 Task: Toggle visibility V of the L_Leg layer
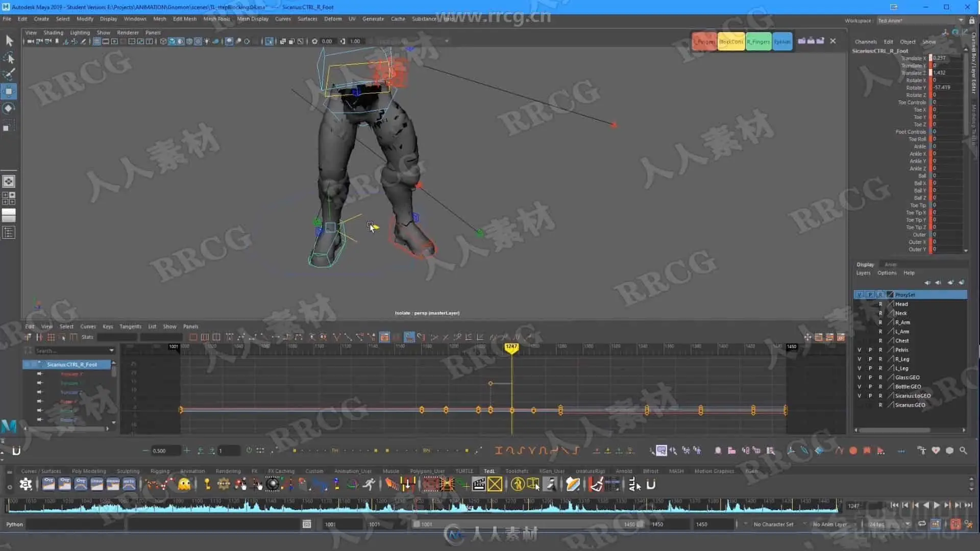859,368
